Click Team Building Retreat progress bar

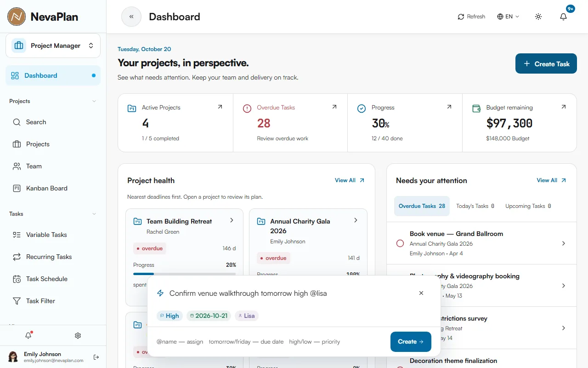coord(185,274)
